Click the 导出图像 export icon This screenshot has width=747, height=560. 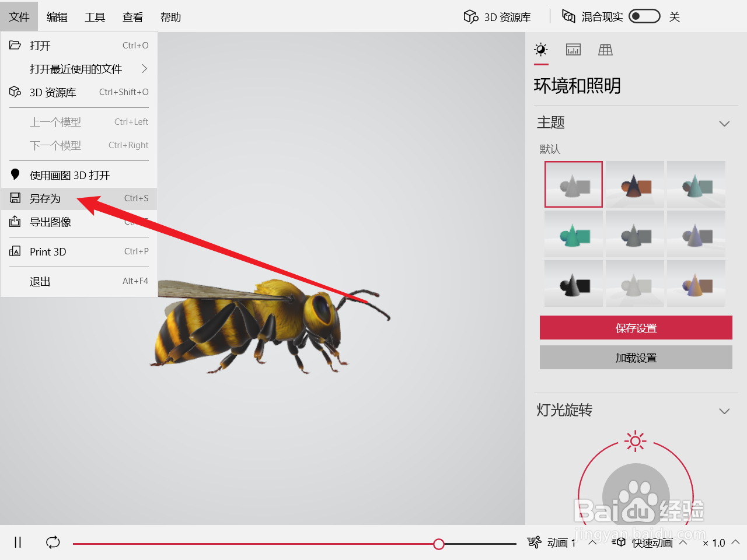click(x=15, y=222)
